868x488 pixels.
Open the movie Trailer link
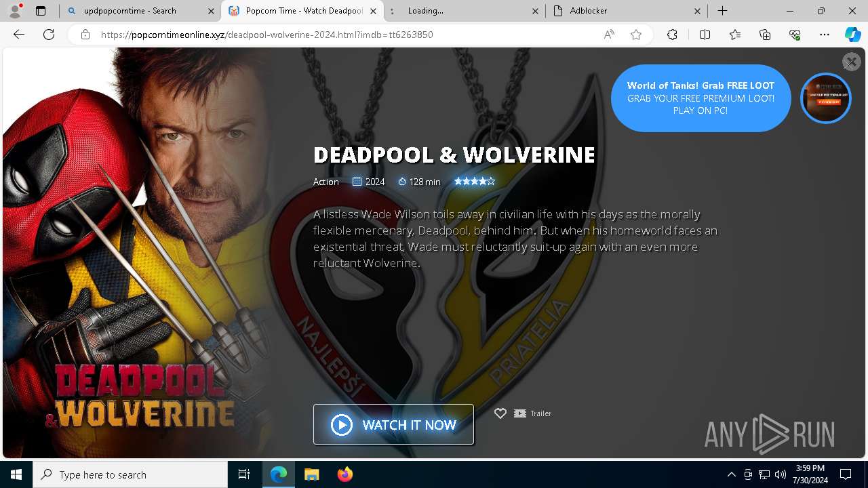click(x=532, y=413)
